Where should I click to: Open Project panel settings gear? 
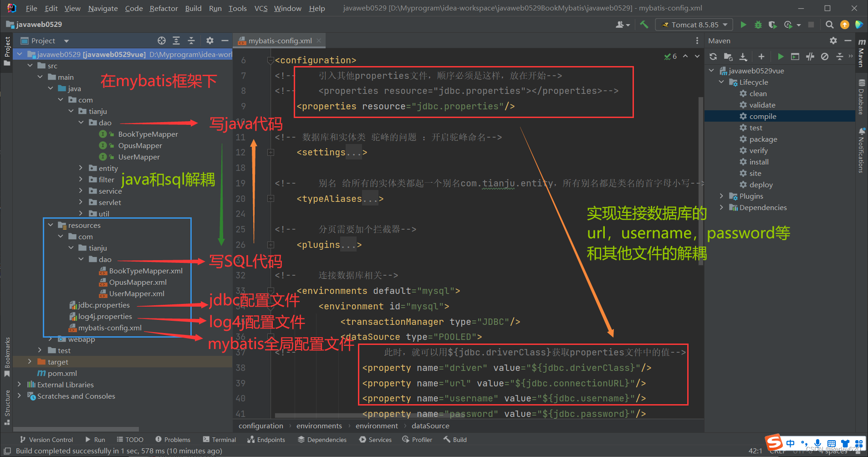coord(209,41)
